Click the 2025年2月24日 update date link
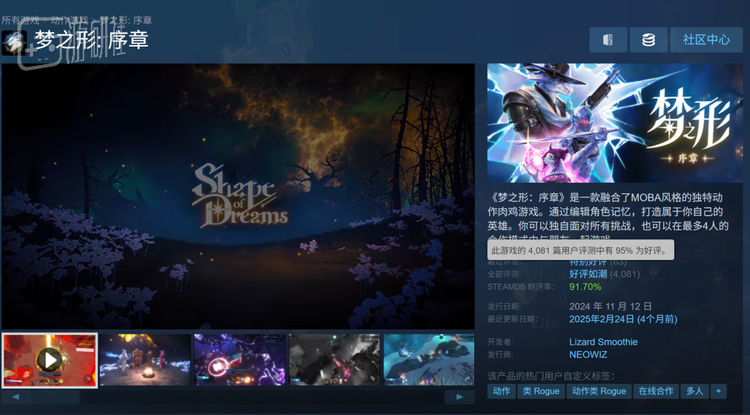750x415 pixels. [623, 319]
